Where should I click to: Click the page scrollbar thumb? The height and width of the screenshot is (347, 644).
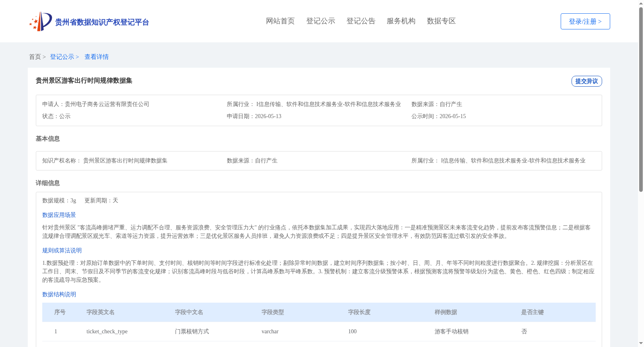pos(641,99)
